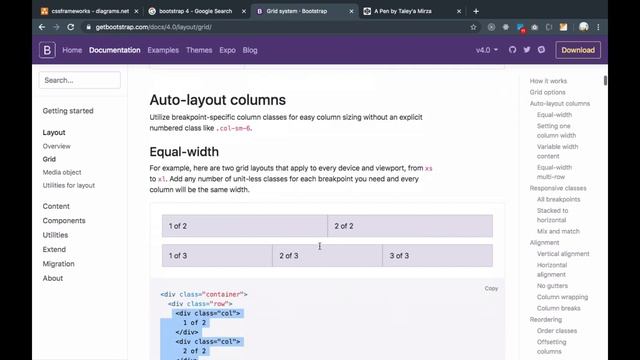Screen dimensions: 640x360
Task: Jump to Column breaks section
Action: coord(558,308)
